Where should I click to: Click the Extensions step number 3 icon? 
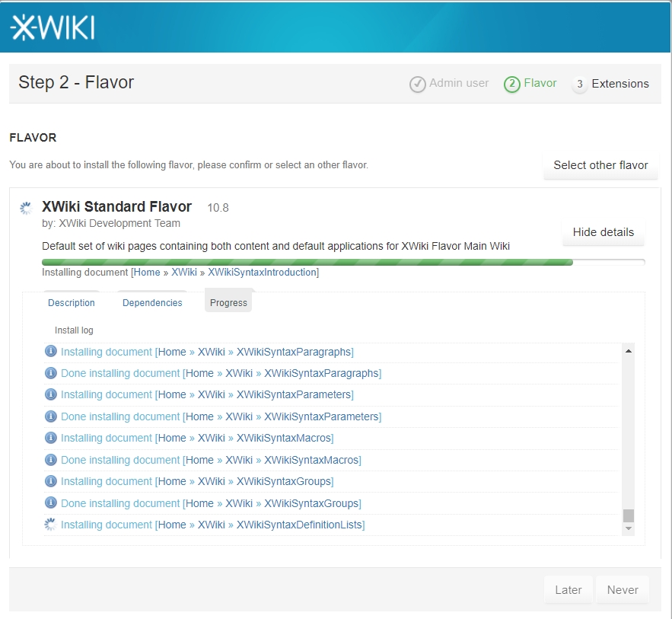coord(580,84)
